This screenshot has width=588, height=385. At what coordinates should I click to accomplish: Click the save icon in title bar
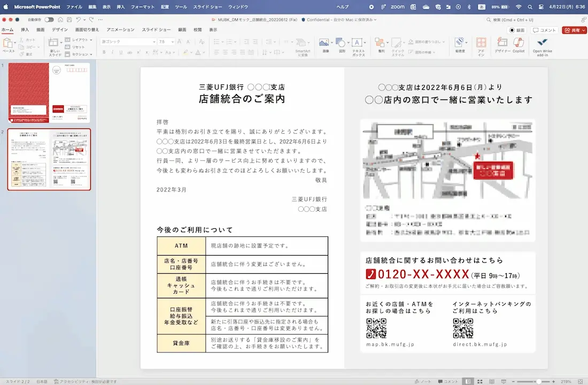coord(69,19)
